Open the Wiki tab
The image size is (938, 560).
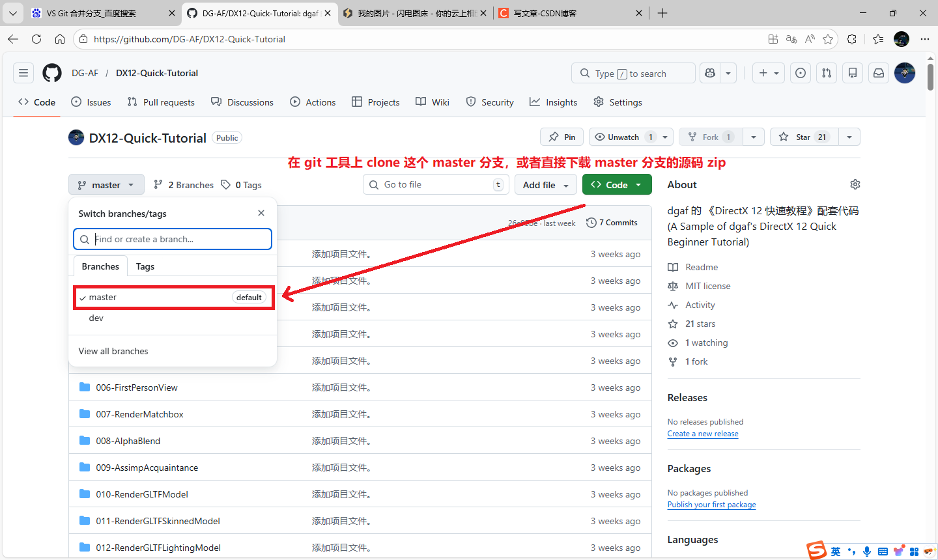point(433,102)
